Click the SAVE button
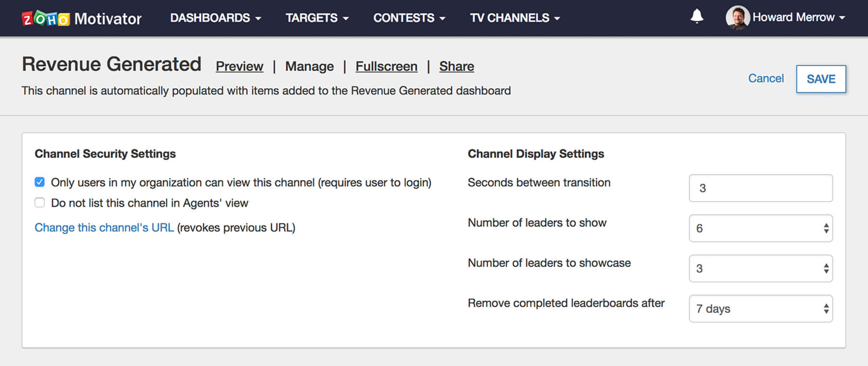This screenshot has height=366, width=868. [x=821, y=79]
